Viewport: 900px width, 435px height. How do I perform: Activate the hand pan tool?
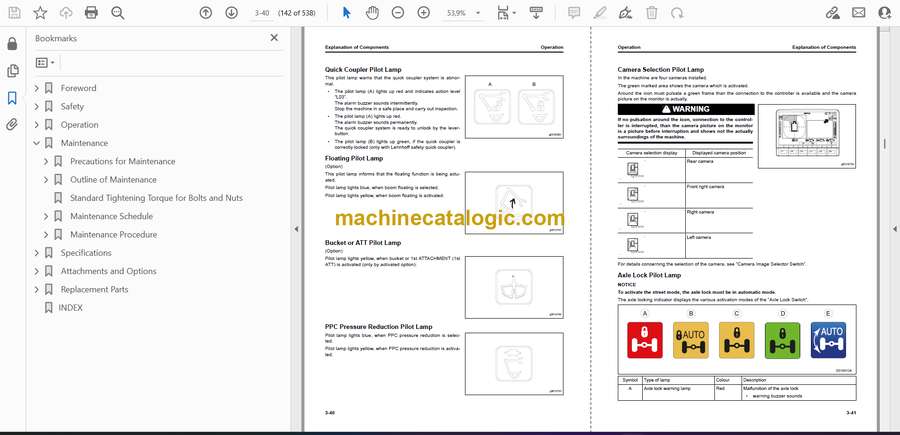point(373,13)
